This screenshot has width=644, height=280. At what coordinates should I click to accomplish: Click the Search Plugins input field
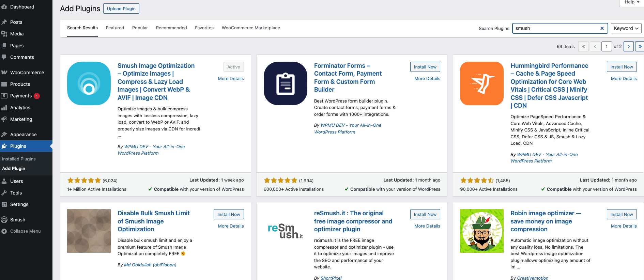[555, 28]
